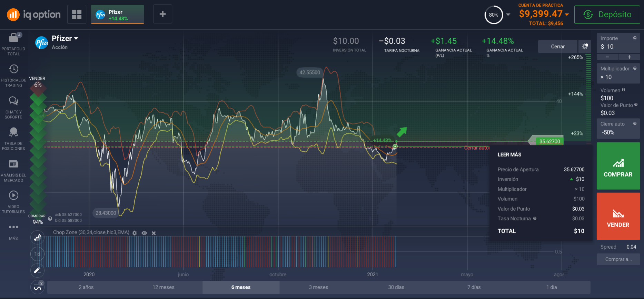Open indicators button with badge 2
Screen dimensions: 644x299
[37, 287]
